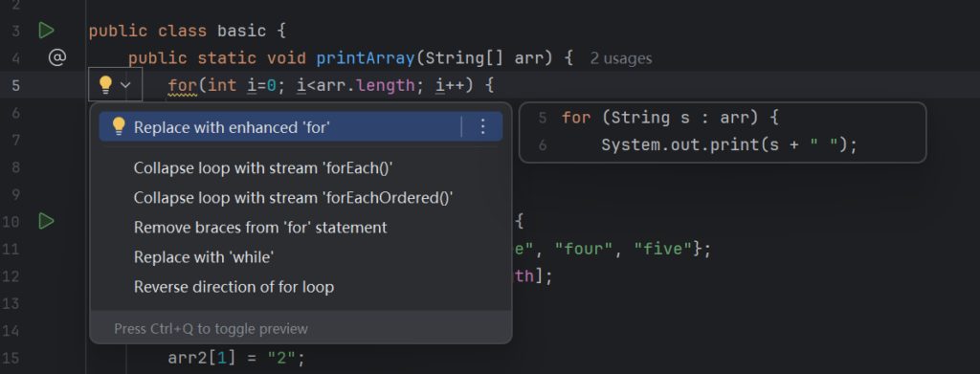Click the green run icon beside class basic

pyautogui.click(x=46, y=31)
